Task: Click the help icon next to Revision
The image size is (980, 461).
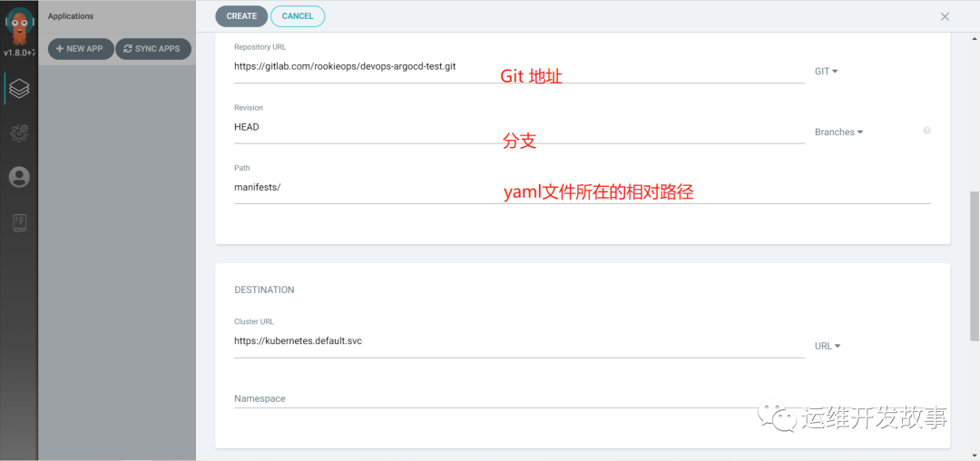Action: pyautogui.click(x=926, y=131)
